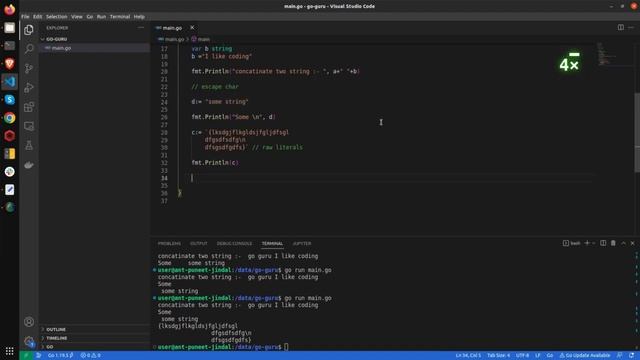Viewport: 640px width, 360px height.
Task: Open the Terminal menu
Action: [120, 17]
